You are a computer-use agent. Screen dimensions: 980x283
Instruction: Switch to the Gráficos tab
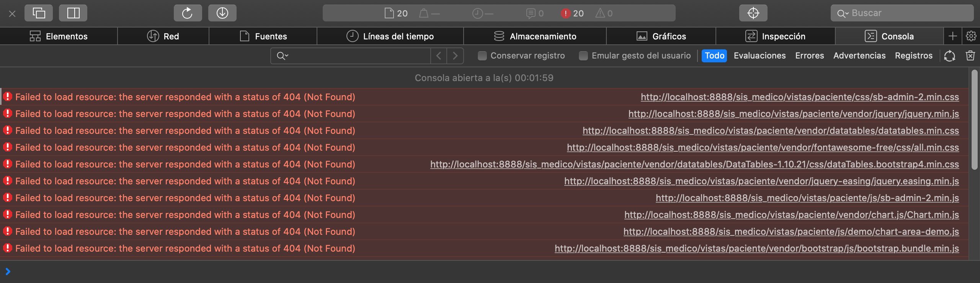click(661, 36)
